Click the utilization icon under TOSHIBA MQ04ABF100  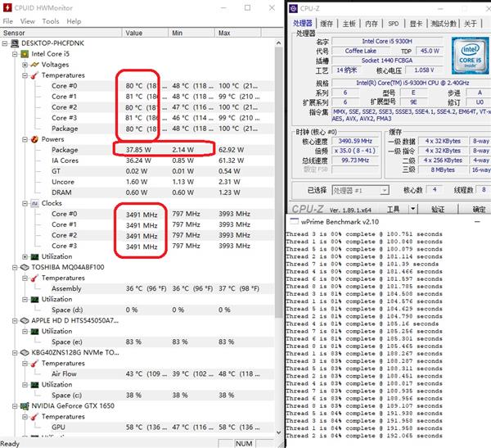pyautogui.click(x=34, y=300)
